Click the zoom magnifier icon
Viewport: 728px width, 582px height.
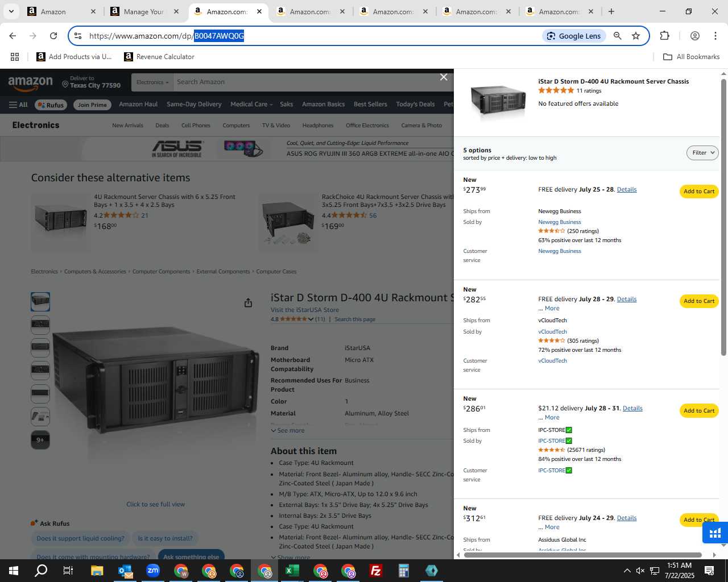tap(617, 36)
